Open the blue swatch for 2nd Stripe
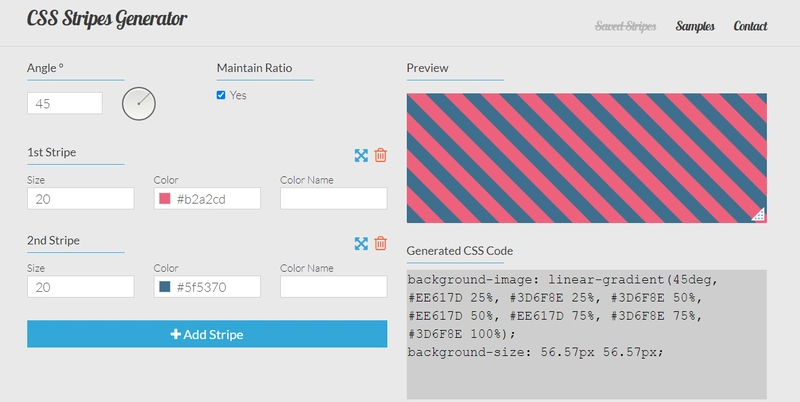 pyautogui.click(x=165, y=287)
